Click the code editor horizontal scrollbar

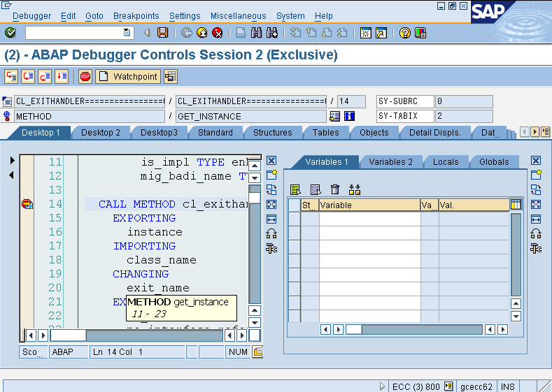[136, 335]
